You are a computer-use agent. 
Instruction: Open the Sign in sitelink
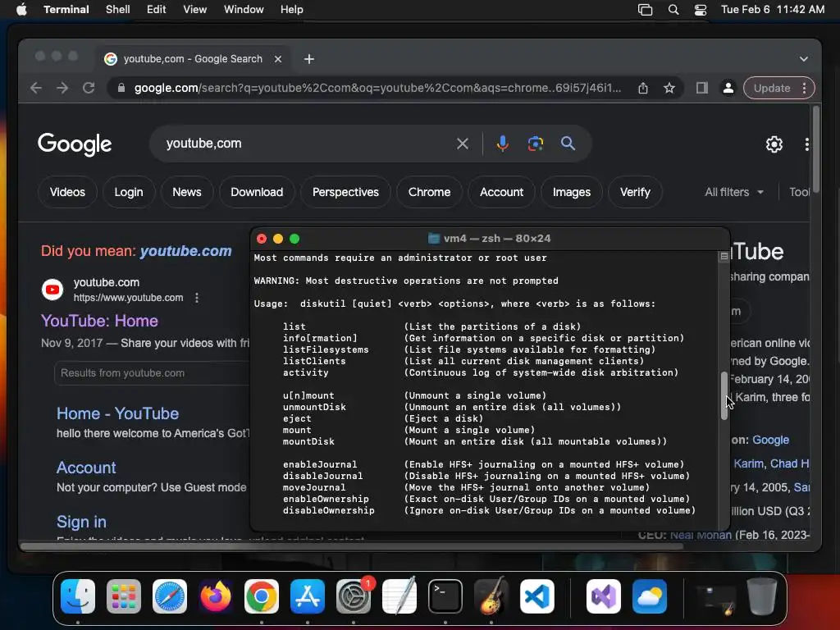[x=81, y=522]
